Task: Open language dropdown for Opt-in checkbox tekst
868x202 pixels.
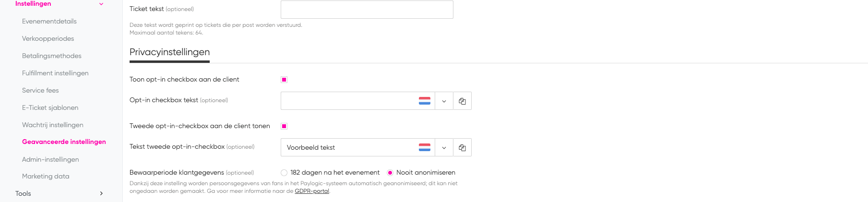Action: pyautogui.click(x=444, y=101)
